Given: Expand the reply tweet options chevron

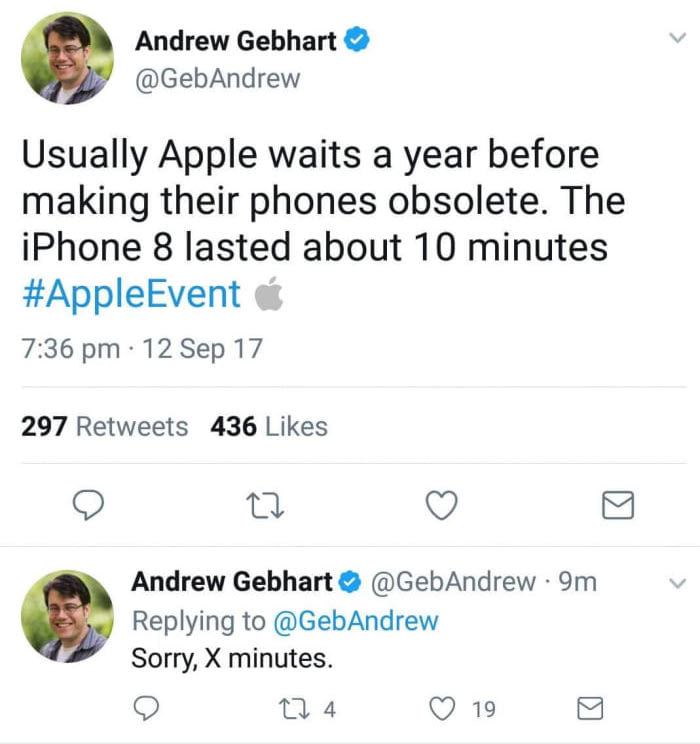Looking at the screenshot, I should pyautogui.click(x=677, y=583).
